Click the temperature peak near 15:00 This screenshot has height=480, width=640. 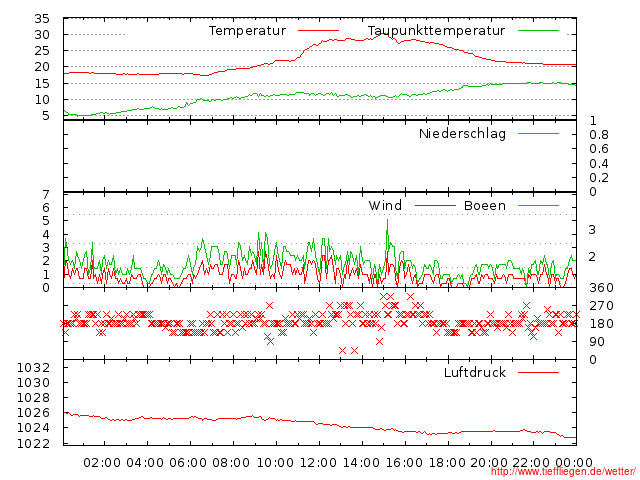pos(383,34)
